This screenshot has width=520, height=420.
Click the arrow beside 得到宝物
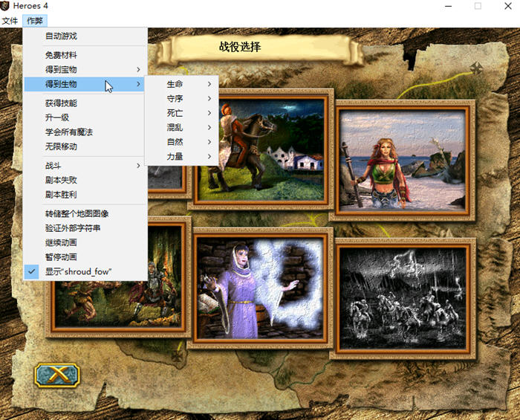138,70
